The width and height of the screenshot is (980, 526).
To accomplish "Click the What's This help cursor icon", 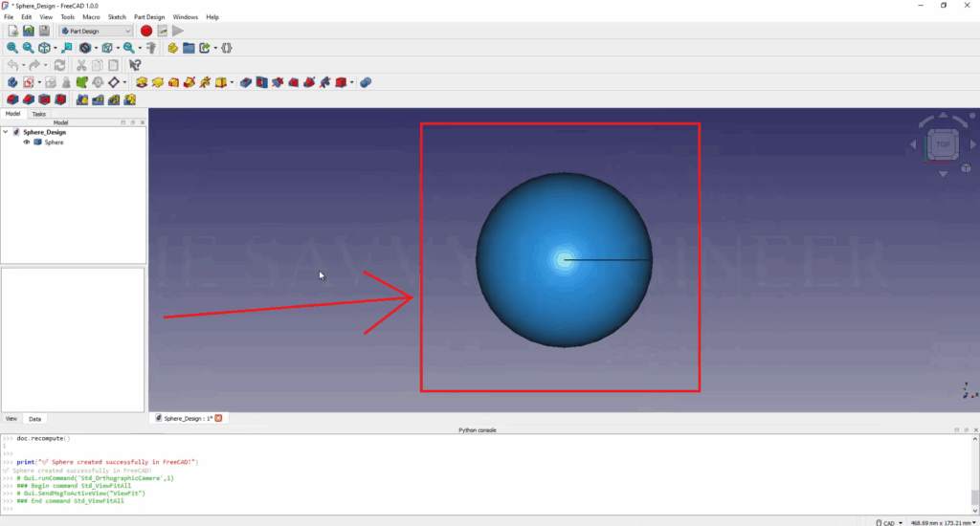I will point(135,65).
